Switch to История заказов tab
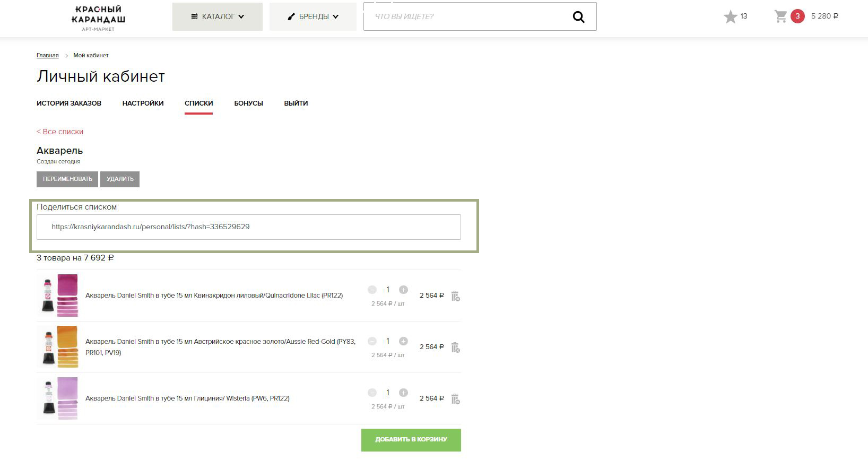Viewport: 868px width, 460px height. [x=69, y=103]
